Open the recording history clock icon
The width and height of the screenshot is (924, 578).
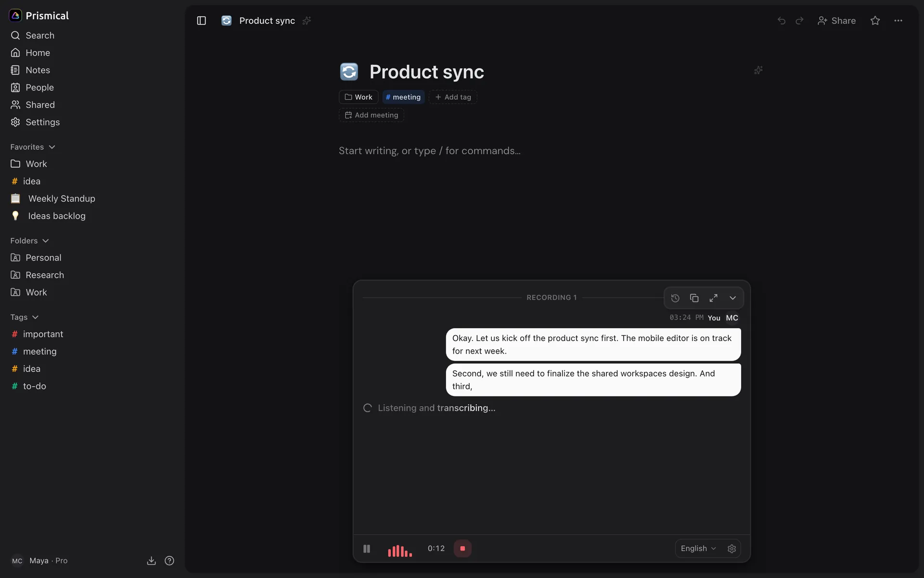675,298
